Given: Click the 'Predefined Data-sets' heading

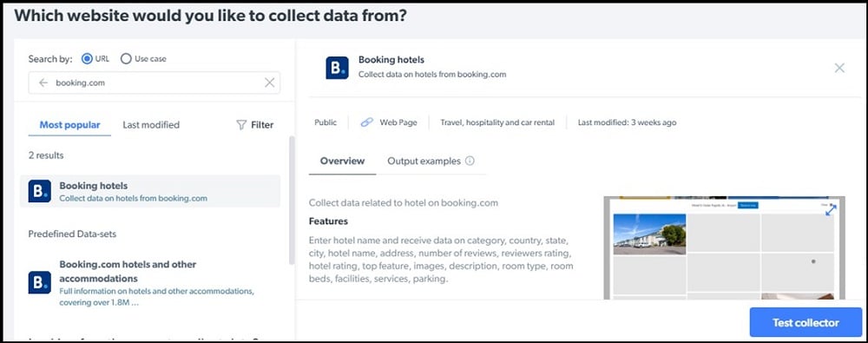Looking at the screenshot, I should pos(73,234).
